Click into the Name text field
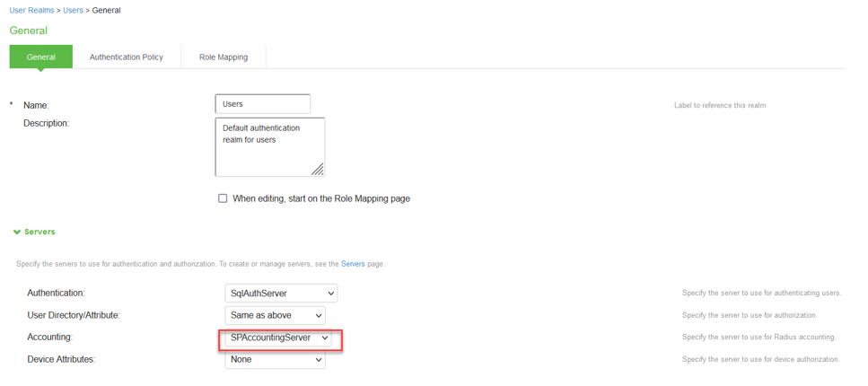Screen dimensions: 868x386 [262, 104]
